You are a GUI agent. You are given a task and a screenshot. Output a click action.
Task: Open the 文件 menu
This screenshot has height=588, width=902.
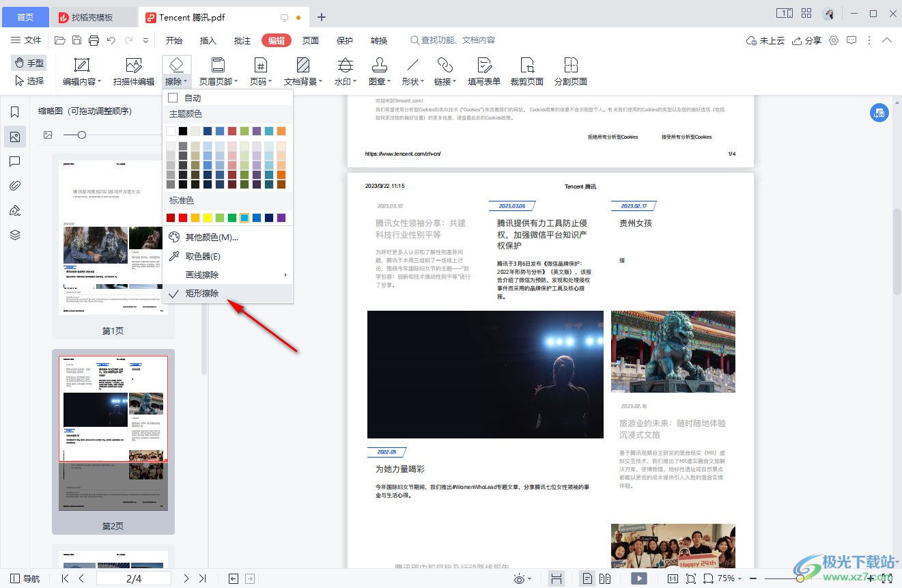pyautogui.click(x=27, y=40)
